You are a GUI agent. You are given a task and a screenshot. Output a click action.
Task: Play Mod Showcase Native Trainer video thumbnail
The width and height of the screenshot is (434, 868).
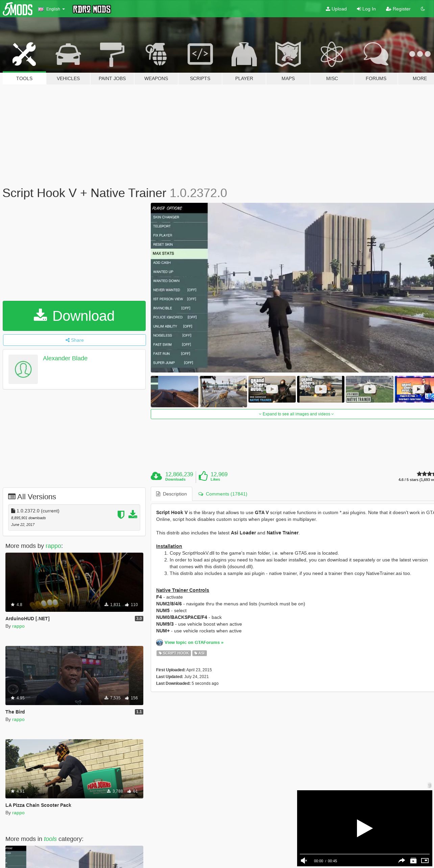point(272,389)
